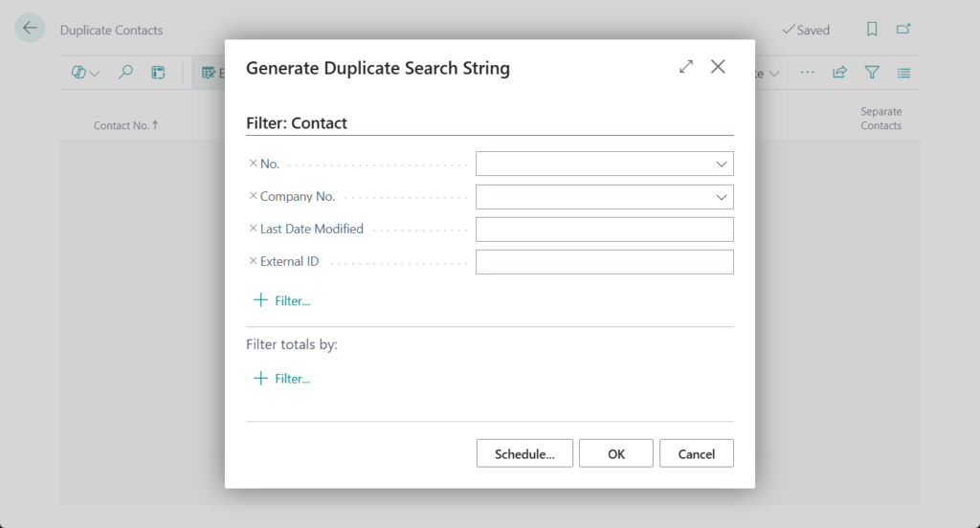Click into the External ID text box
Image resolution: width=980 pixels, height=528 pixels.
(604, 262)
